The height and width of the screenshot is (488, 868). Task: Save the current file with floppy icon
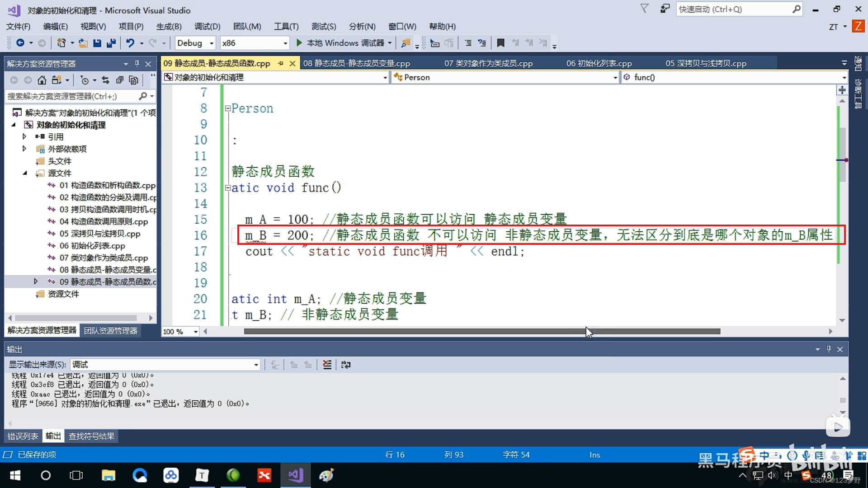97,43
